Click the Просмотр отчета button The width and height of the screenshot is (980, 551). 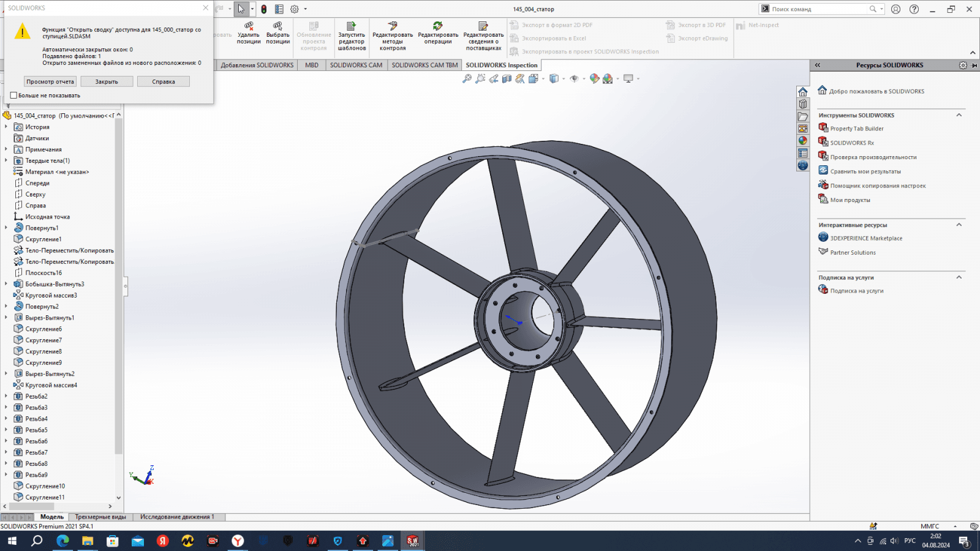pyautogui.click(x=50, y=81)
